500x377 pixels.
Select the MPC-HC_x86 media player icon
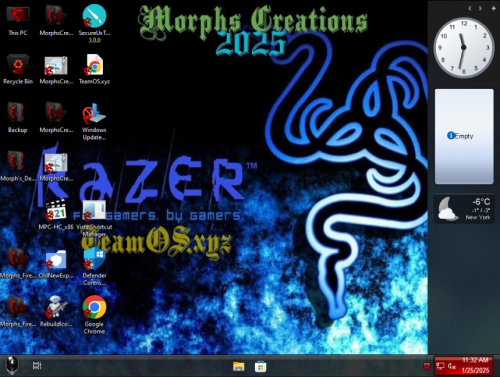click(56, 215)
